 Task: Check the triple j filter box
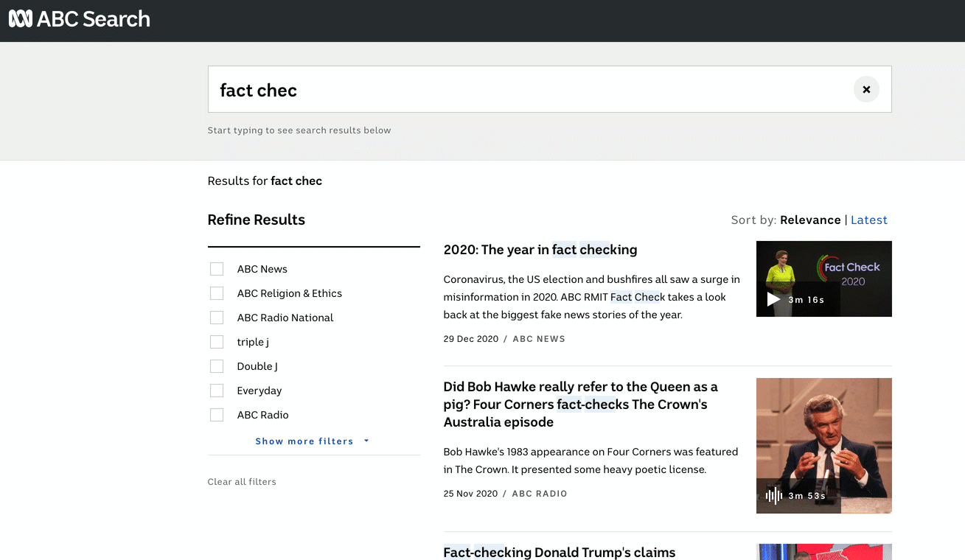(217, 342)
